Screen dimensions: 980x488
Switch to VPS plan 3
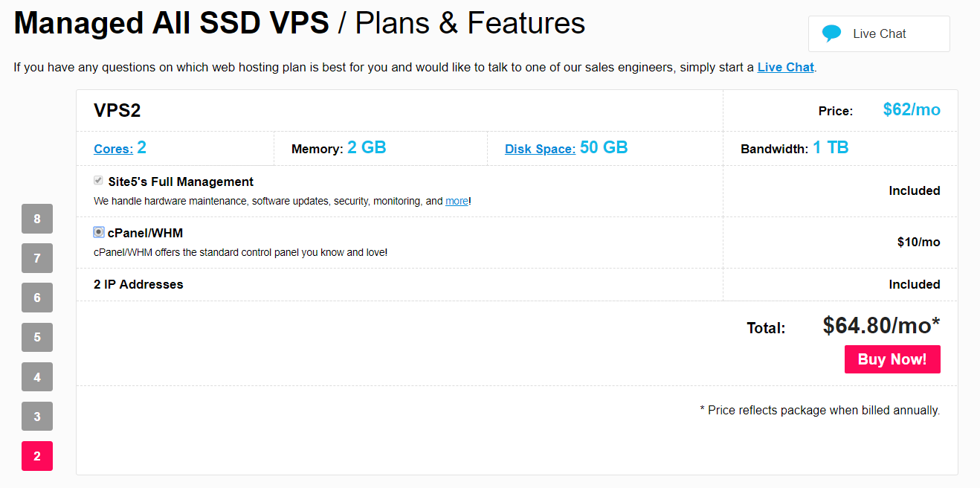point(36,416)
